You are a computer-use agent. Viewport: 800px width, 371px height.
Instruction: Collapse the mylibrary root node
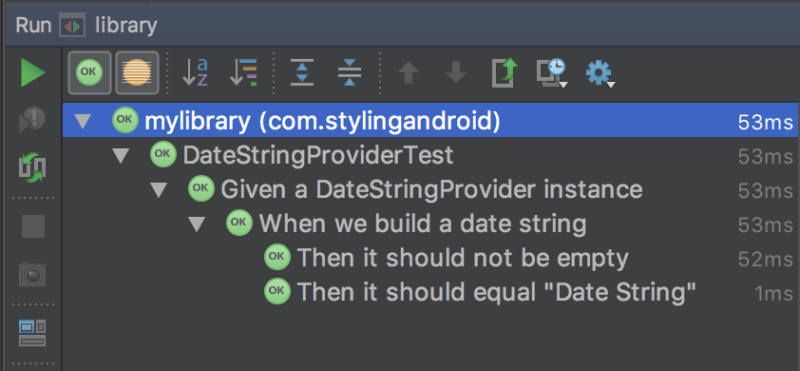tap(83, 121)
